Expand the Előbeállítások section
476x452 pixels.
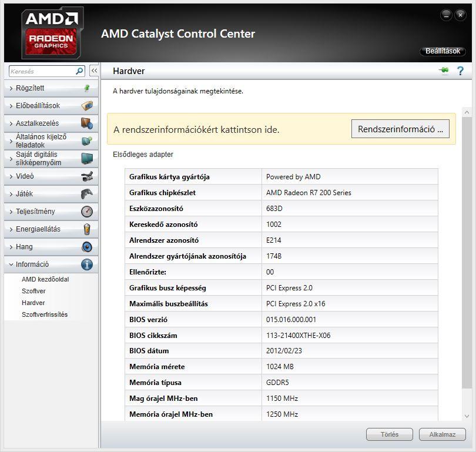click(x=51, y=106)
